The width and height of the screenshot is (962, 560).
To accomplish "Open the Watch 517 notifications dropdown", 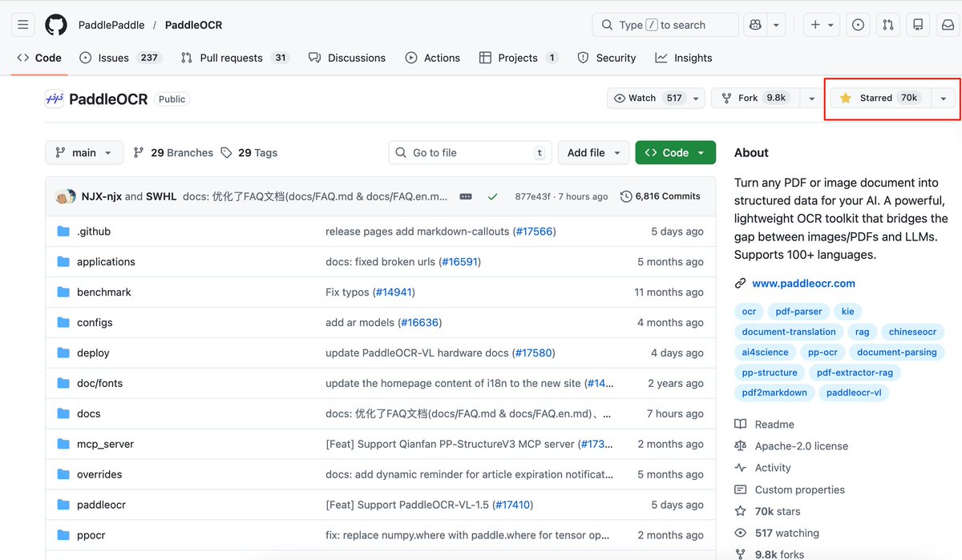I will [656, 99].
